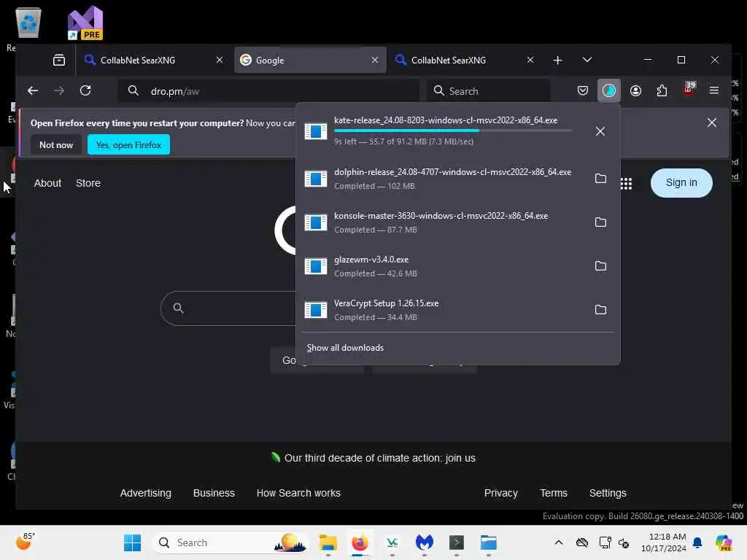
Task: Open the Privacy footer link
Action: point(500,494)
